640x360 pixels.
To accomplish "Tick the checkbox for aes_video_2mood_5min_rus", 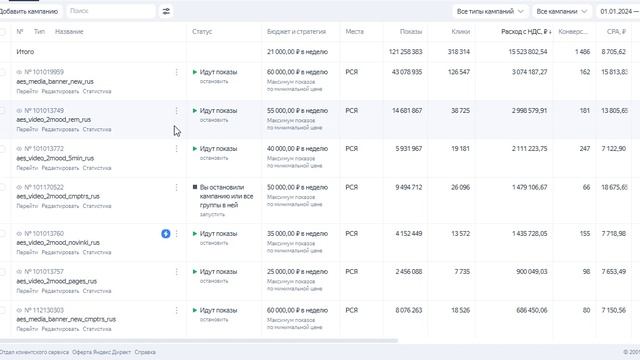I will point(2,149).
